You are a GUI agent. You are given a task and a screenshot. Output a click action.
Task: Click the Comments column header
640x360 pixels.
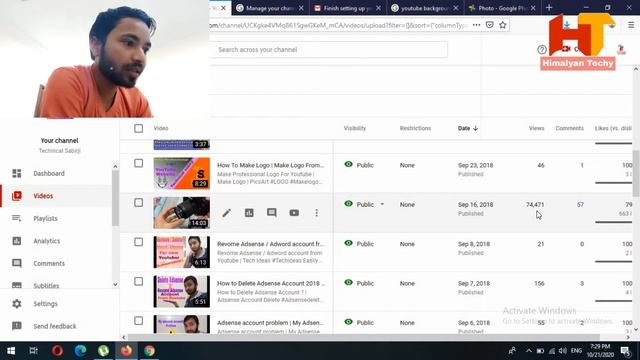(569, 128)
